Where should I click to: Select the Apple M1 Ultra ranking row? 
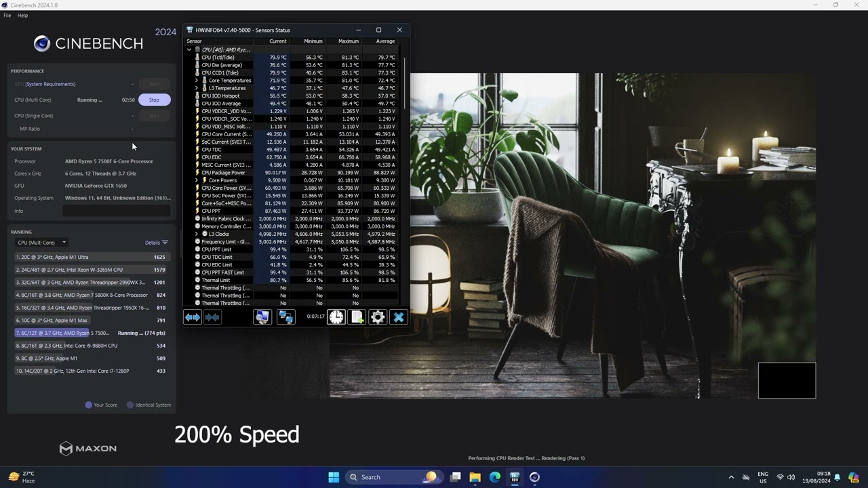click(x=92, y=257)
